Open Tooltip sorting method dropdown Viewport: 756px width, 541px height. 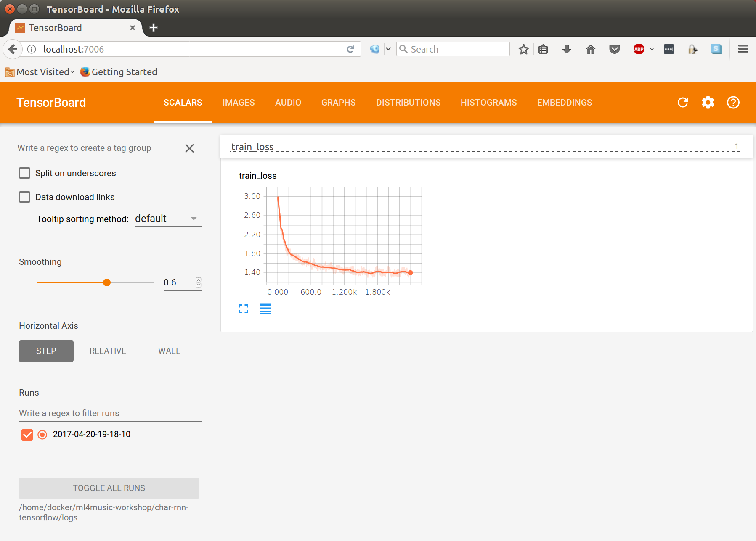coord(168,219)
